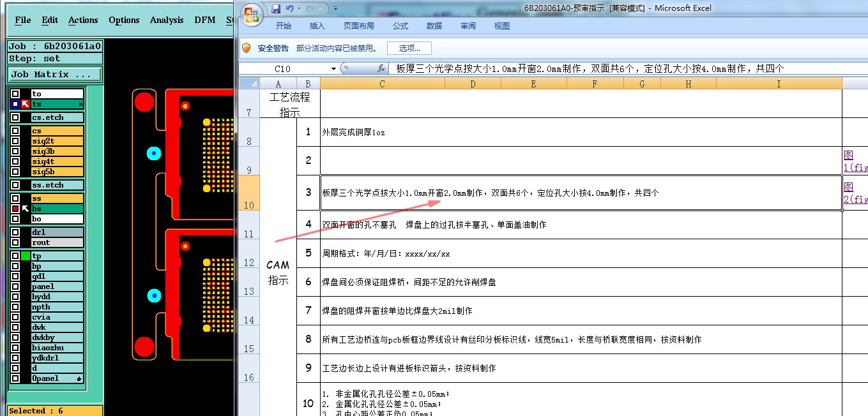Click the small marker at ts row end
The width and height of the screenshot is (868, 416).
[80, 104]
